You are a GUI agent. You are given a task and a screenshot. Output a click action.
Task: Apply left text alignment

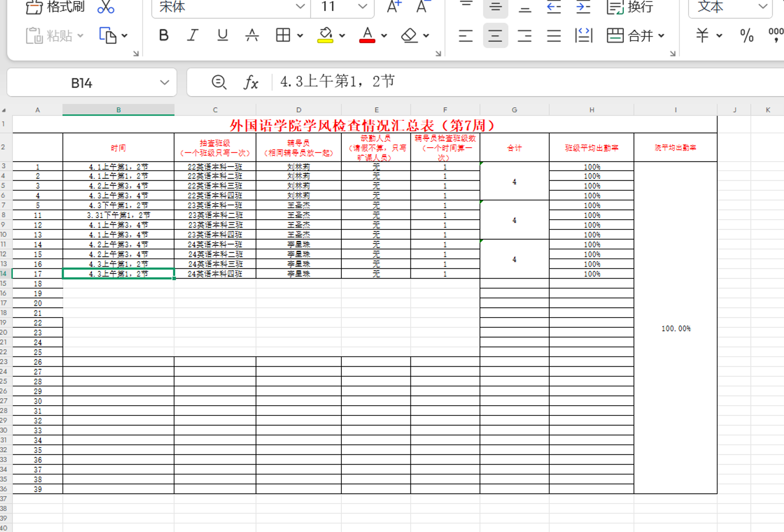point(465,36)
